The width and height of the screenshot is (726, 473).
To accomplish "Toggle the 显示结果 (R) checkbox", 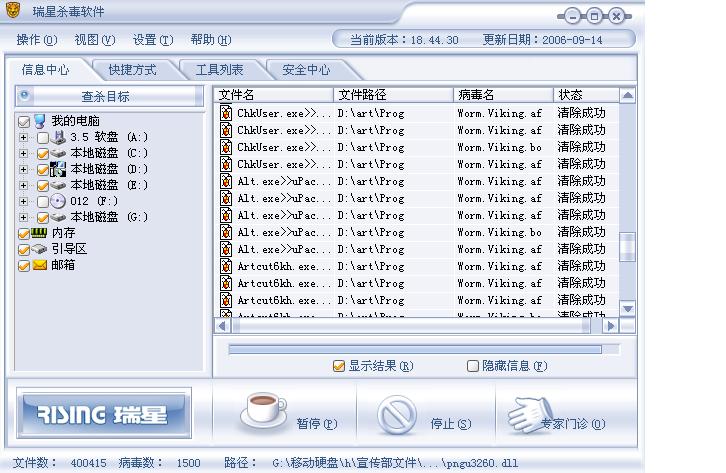I will click(x=339, y=366).
